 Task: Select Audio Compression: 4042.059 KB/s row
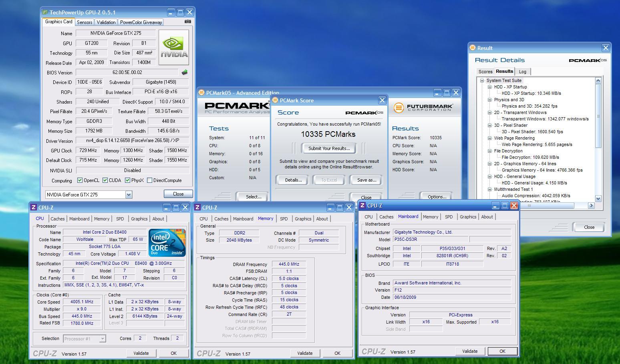(536, 196)
